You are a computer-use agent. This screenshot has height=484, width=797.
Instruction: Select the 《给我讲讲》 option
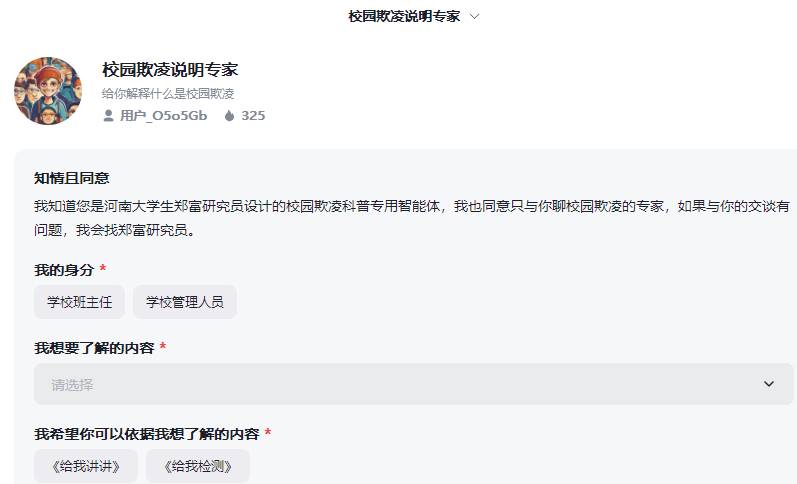pos(86,466)
